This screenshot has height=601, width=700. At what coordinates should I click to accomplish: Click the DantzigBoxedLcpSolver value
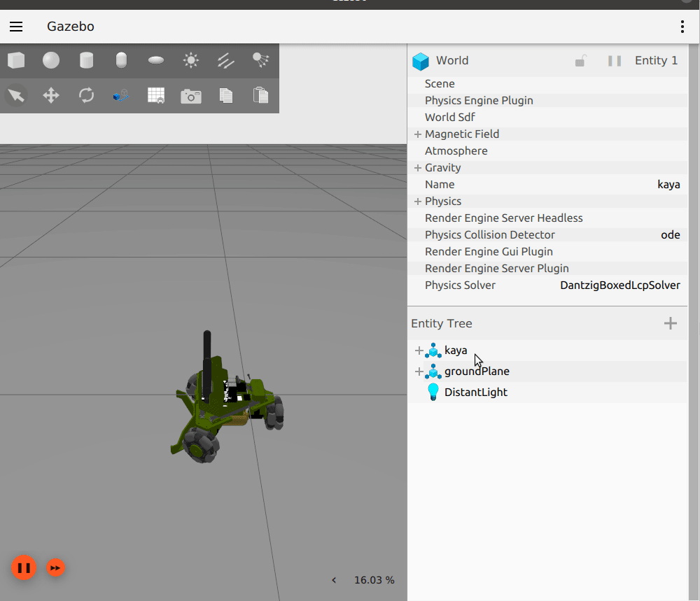(x=620, y=285)
